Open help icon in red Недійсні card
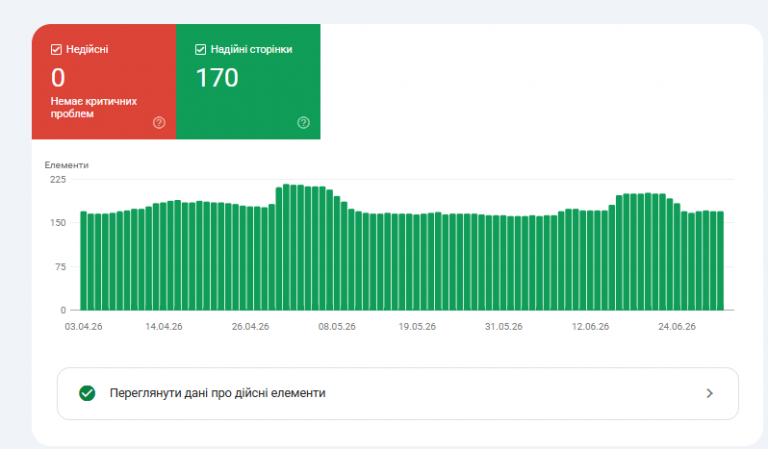Image resolution: width=768 pixels, height=449 pixels. [159, 122]
